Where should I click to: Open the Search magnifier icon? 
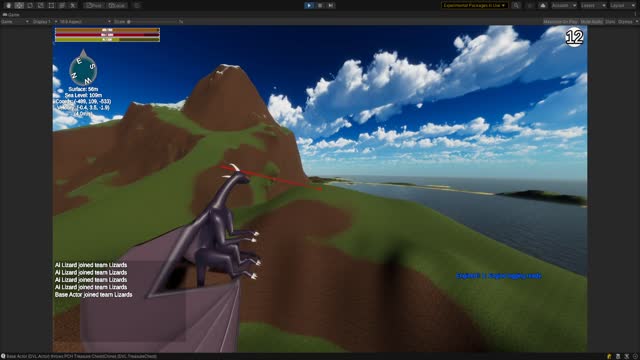point(516,5)
